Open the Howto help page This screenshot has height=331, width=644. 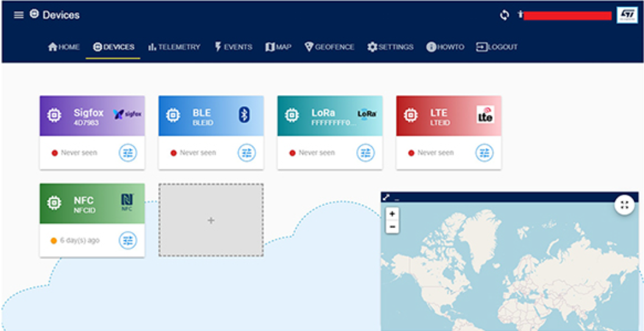click(445, 47)
